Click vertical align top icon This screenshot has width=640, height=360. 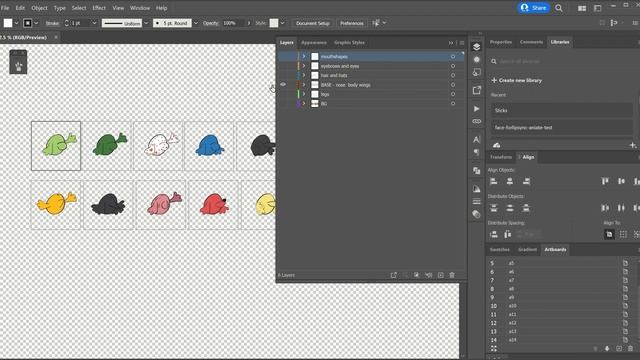[605, 181]
